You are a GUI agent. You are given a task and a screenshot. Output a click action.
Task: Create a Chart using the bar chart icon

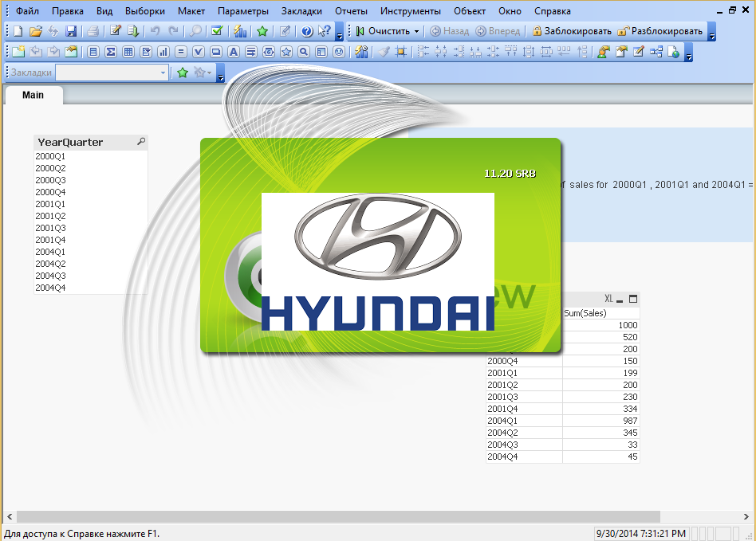pyautogui.click(x=163, y=52)
